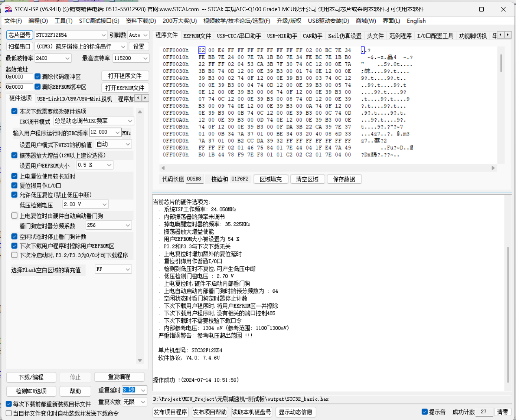Click the tab strip left scroll arrow at top right

(500, 35)
